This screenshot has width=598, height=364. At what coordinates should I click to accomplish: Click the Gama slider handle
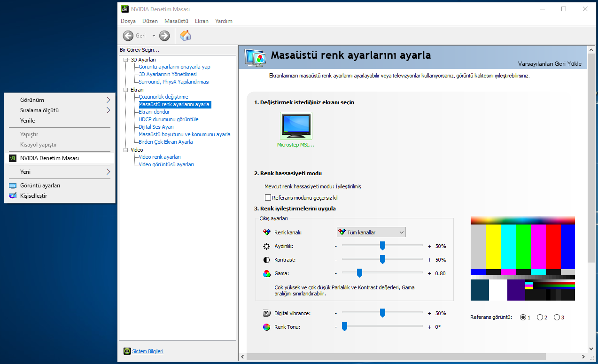pyautogui.click(x=359, y=273)
